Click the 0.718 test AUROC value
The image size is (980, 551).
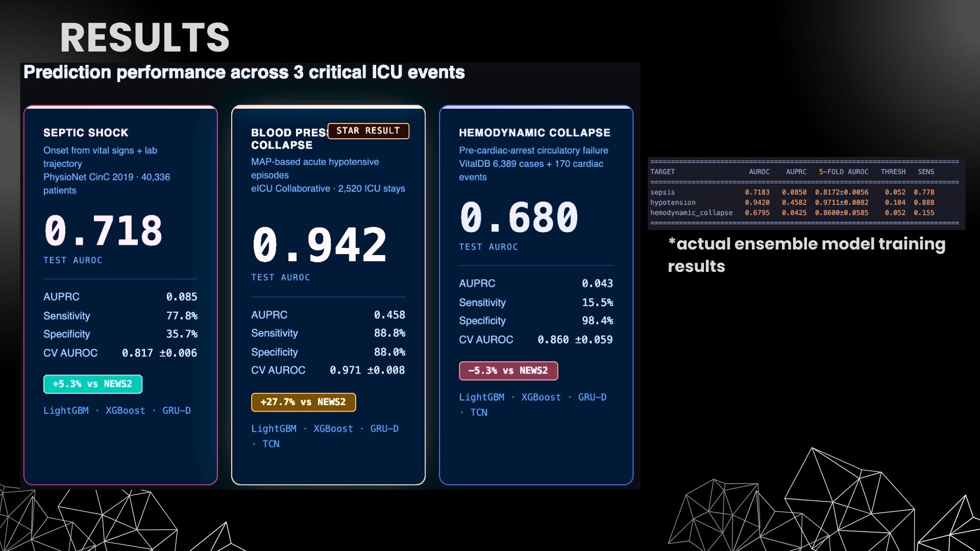103,231
